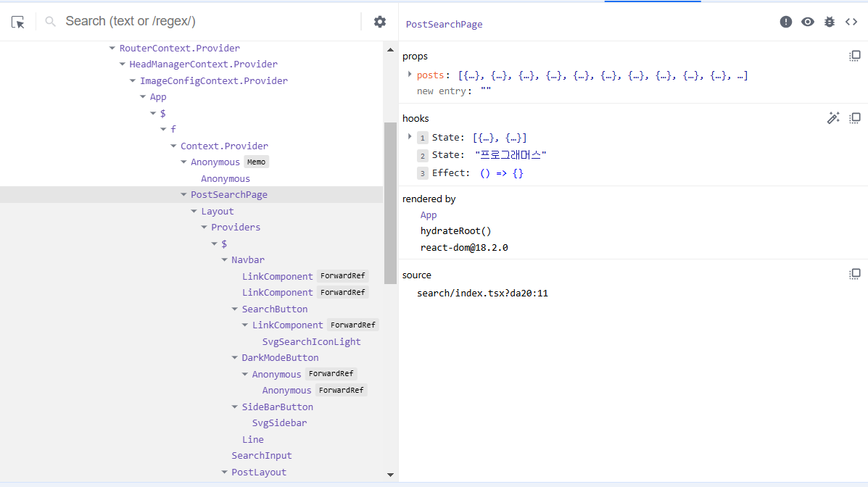Viewport: 868px width, 487px height.
Task: Click tree scrollbar up arrow
Action: pos(390,50)
